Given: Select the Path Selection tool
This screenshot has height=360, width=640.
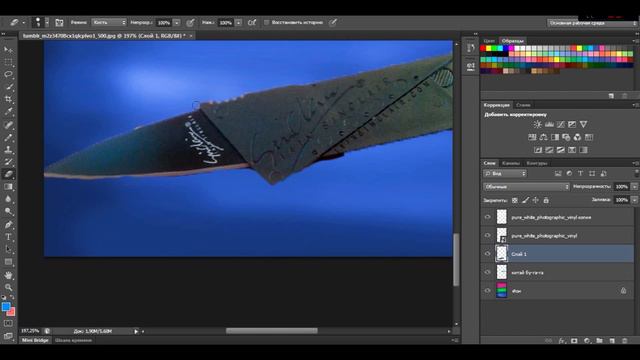Looking at the screenshot, I should coord(8,249).
